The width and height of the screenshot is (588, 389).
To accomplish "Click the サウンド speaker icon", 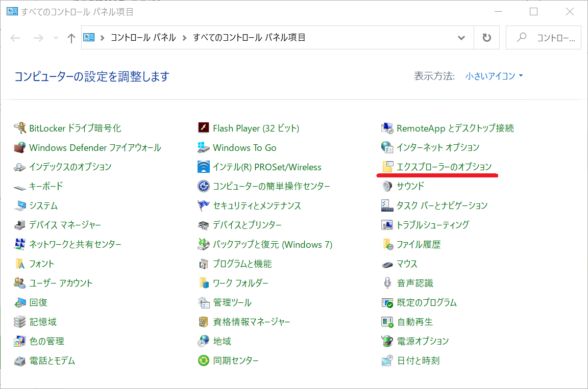I will coord(387,186).
